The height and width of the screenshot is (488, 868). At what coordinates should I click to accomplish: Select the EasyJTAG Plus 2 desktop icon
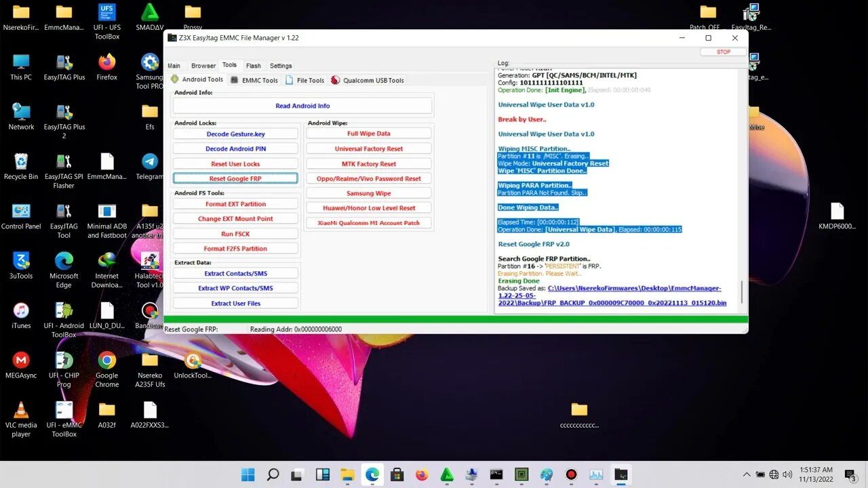(x=64, y=121)
